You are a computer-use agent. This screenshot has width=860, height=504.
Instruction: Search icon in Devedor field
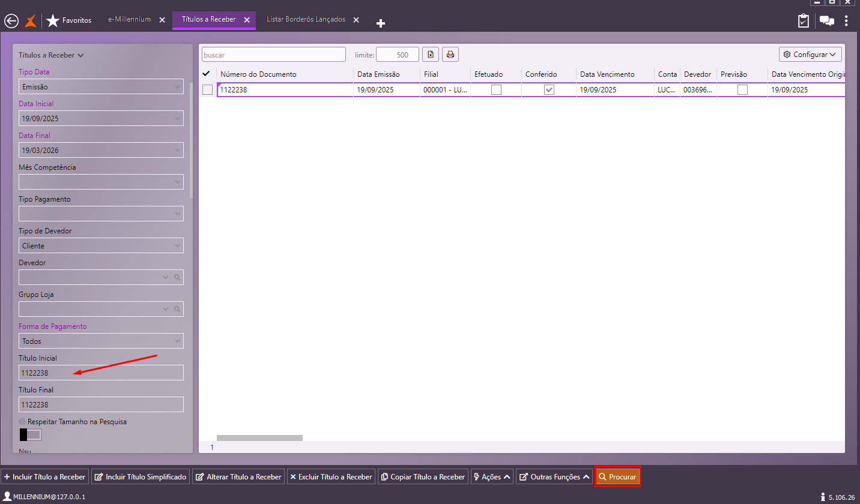[x=177, y=277]
